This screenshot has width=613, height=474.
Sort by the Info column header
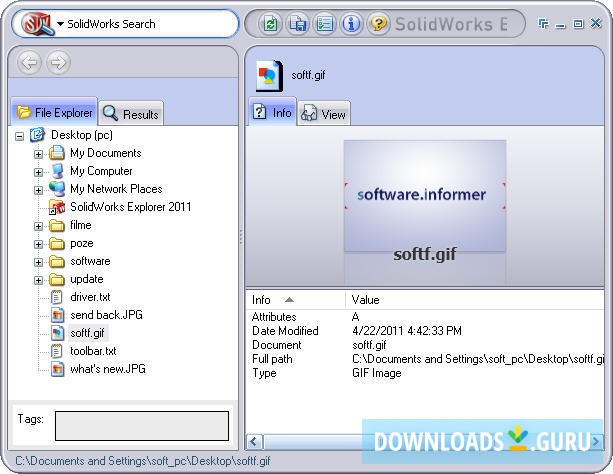pyautogui.click(x=296, y=300)
